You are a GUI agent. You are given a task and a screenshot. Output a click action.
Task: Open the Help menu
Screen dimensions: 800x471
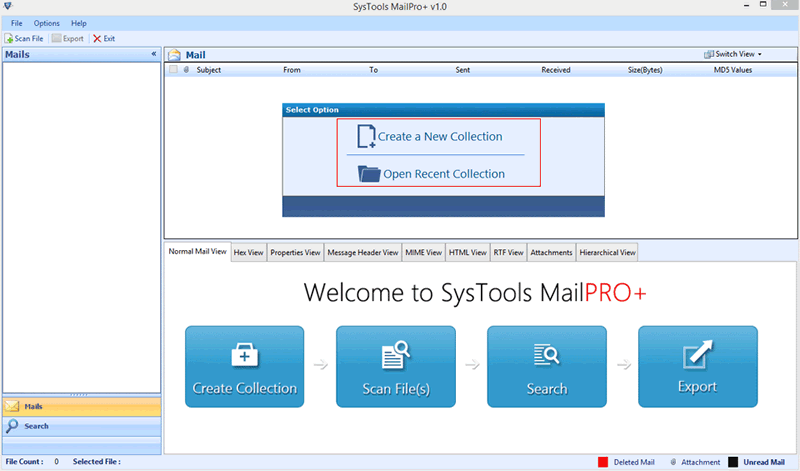(79, 23)
